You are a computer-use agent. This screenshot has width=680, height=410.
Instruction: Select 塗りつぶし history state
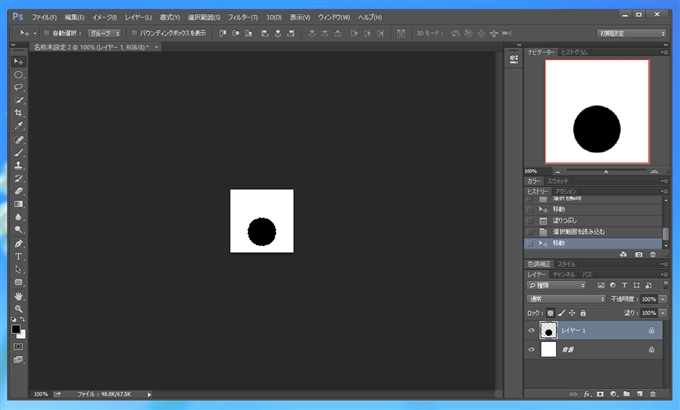593,220
